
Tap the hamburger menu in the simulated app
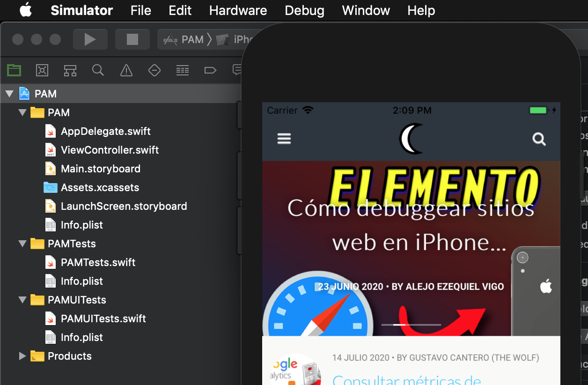pos(284,139)
